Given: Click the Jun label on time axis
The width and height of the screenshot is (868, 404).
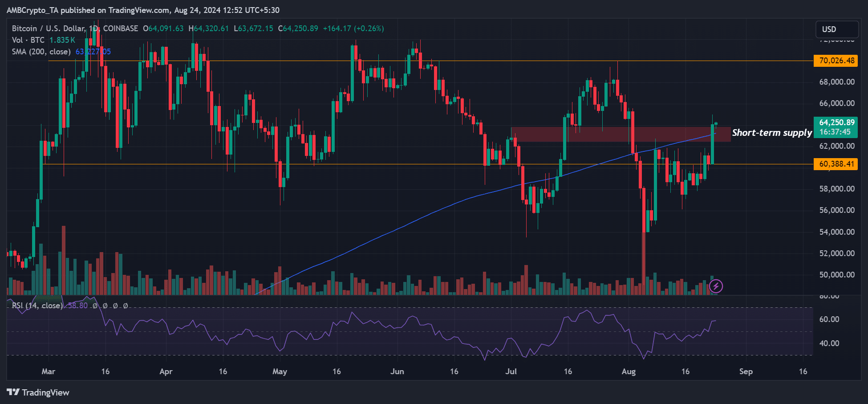Looking at the screenshot, I should pos(397,371).
